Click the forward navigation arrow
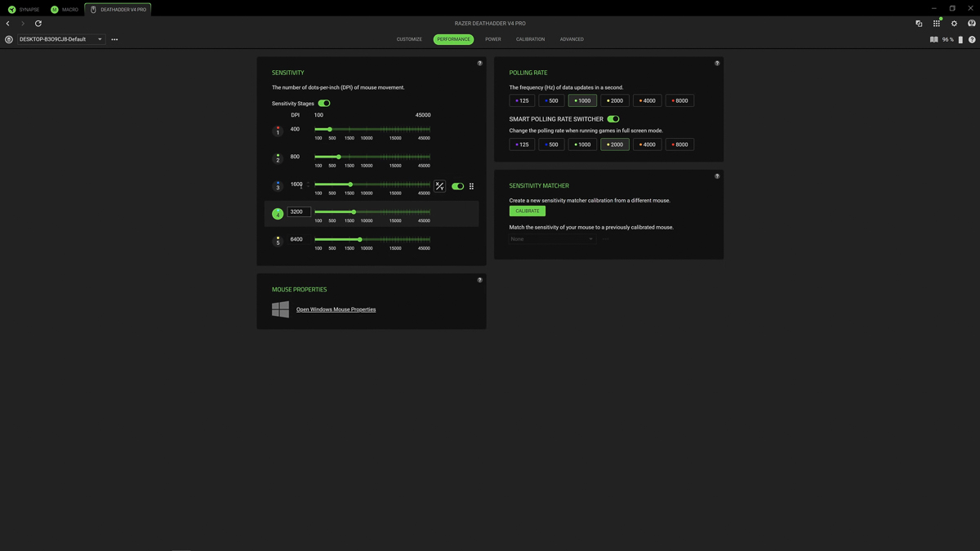Viewport: 980px width, 551px height. click(23, 24)
